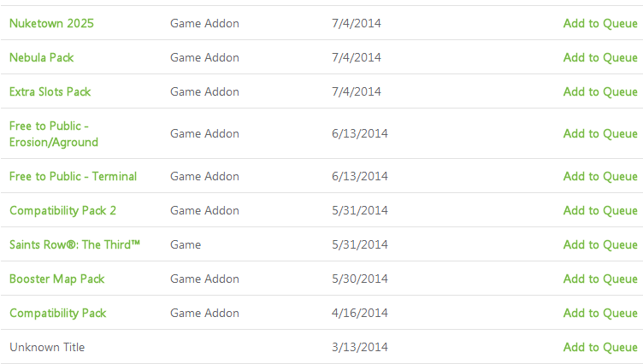Select the Unknown Title row text
The width and height of the screenshot is (643, 364).
(47, 347)
